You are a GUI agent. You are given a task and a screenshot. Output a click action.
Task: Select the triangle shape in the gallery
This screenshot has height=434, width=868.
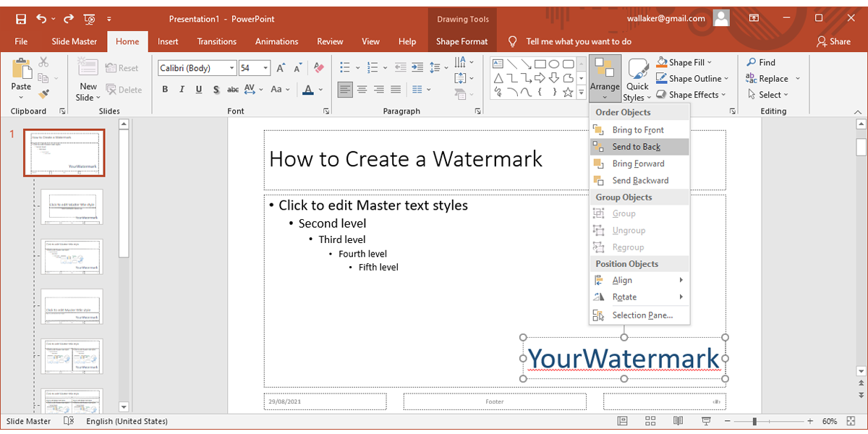pyautogui.click(x=498, y=77)
